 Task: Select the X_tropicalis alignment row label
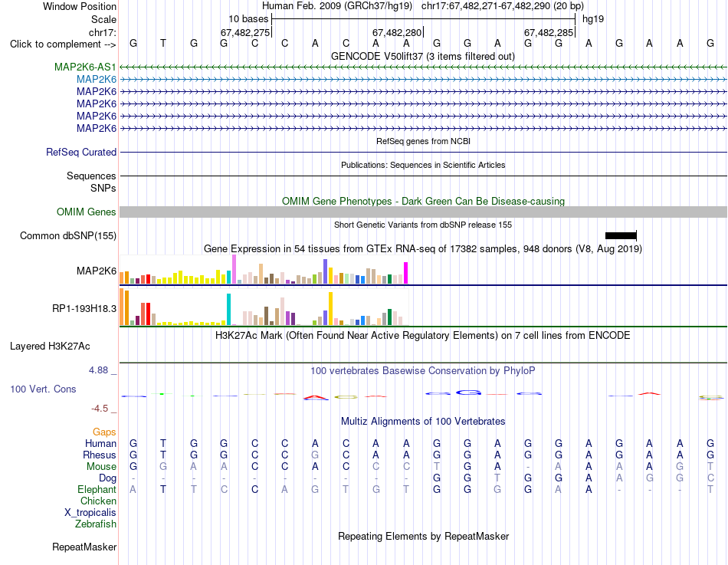click(x=90, y=513)
